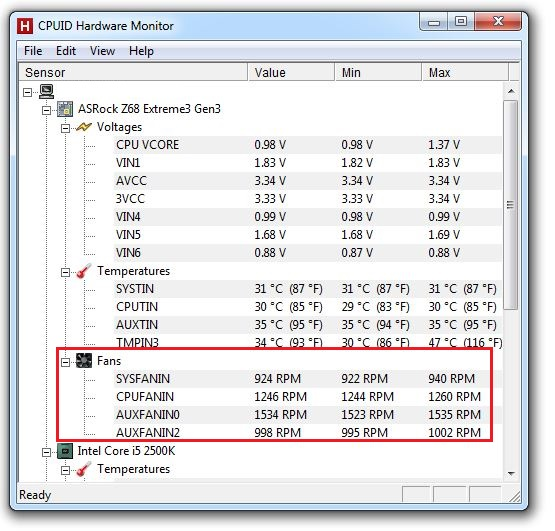
Task: Collapse the Fans tree section
Action: 65,362
